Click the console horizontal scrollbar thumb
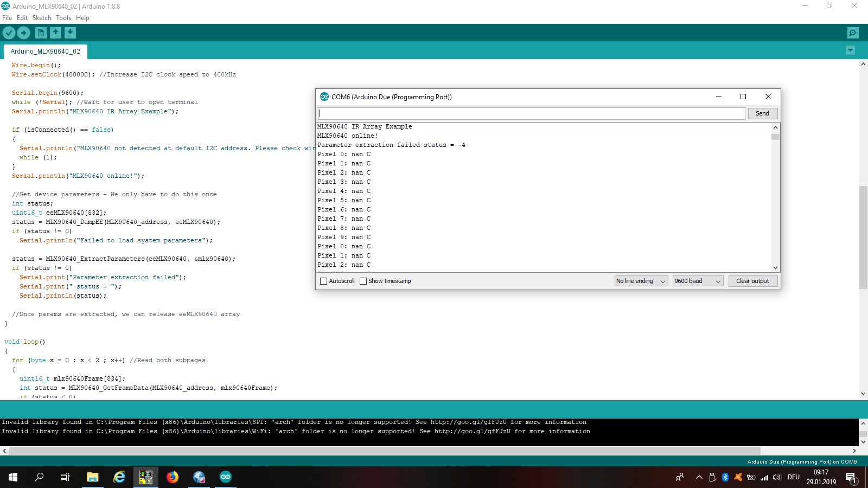868x488 pixels. click(x=385, y=451)
